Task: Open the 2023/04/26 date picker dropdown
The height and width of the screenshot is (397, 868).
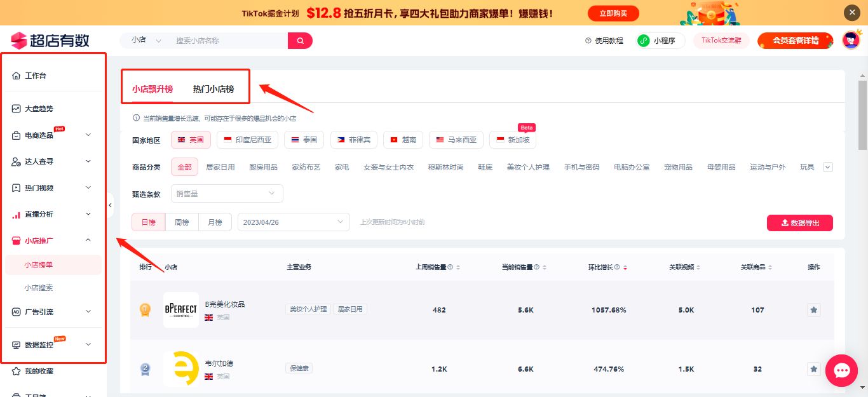Action: point(294,222)
